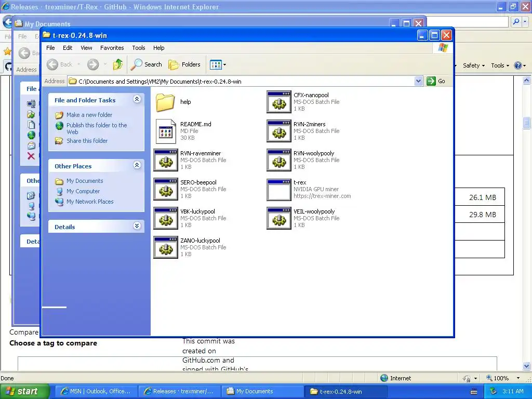Open the Forward history dropdown arrow
This screenshot has height=399, width=532.
tap(105, 64)
